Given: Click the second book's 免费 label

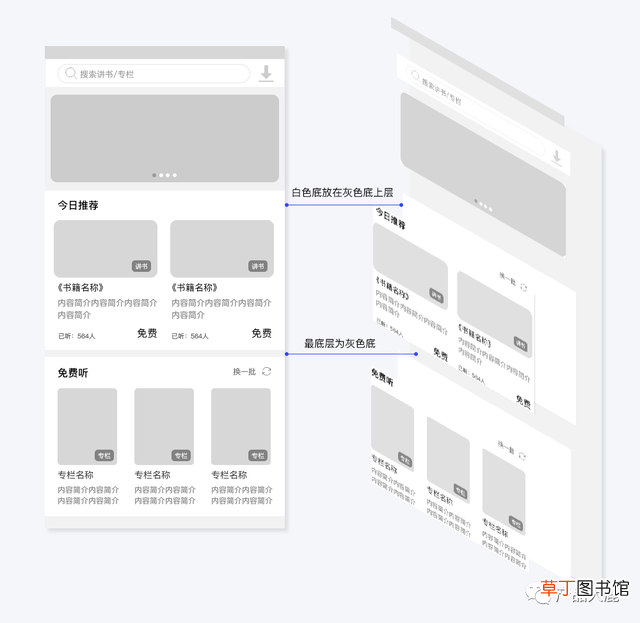Looking at the screenshot, I should [x=262, y=333].
